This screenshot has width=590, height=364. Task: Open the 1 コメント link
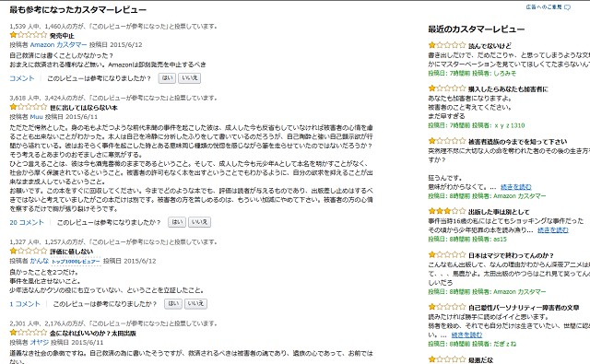[x=25, y=304]
